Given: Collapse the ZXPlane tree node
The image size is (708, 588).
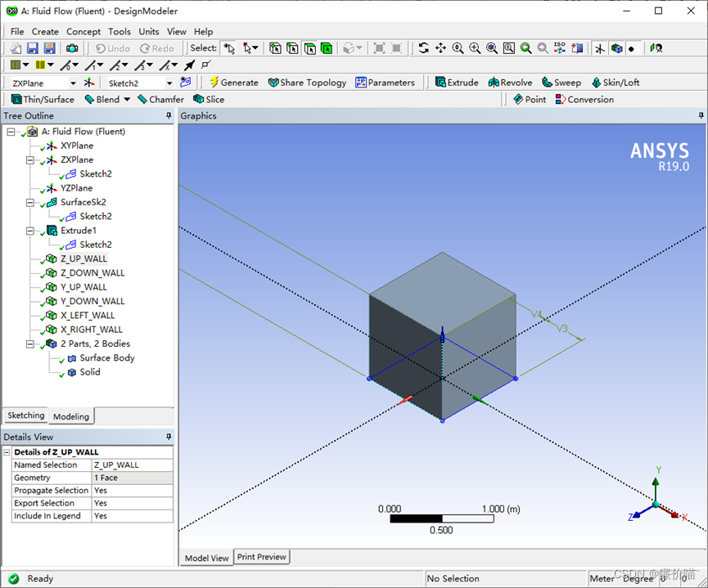Looking at the screenshot, I should click(x=29, y=160).
